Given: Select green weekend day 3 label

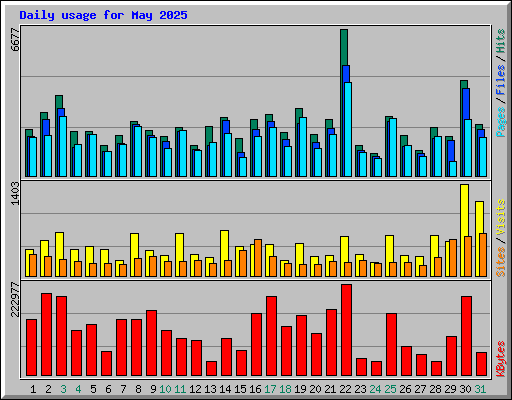Looking at the screenshot, I should 63,389.
